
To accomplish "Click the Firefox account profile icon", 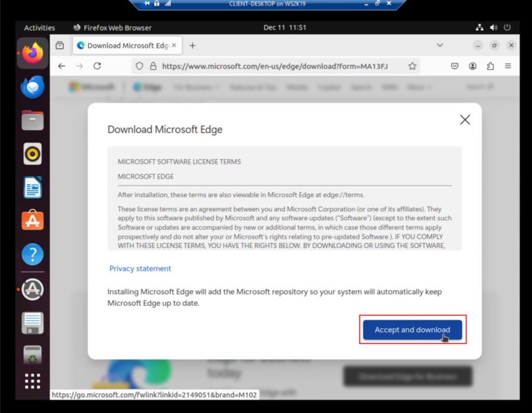I will 473,66.
